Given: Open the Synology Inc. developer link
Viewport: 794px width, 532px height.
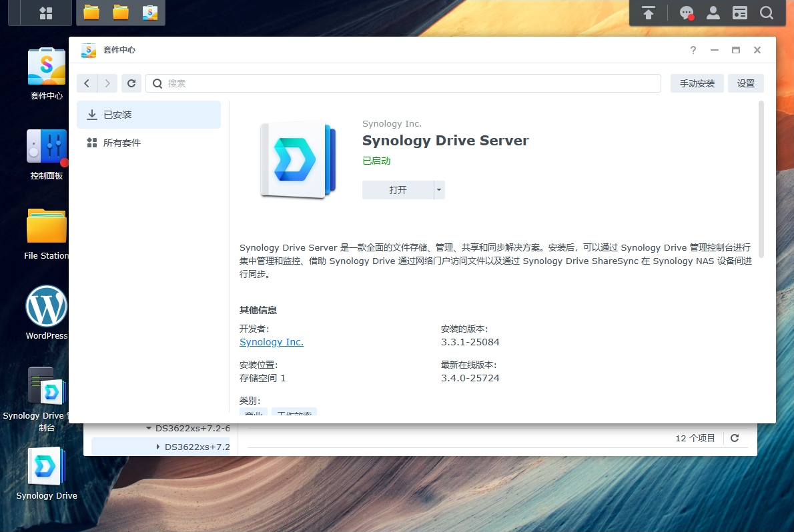Looking at the screenshot, I should click(272, 342).
